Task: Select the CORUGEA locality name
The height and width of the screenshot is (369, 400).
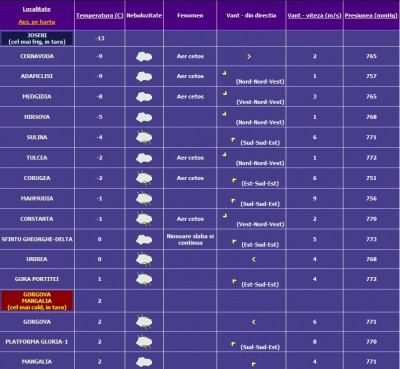Action: pyautogui.click(x=37, y=178)
